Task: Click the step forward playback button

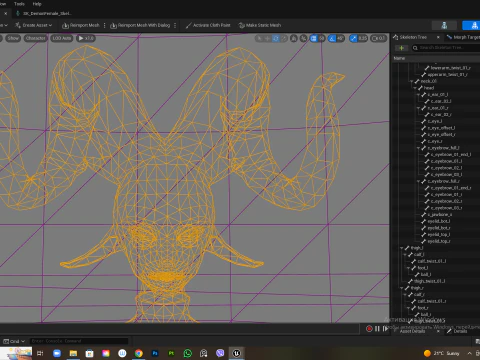Action: click(x=385, y=329)
